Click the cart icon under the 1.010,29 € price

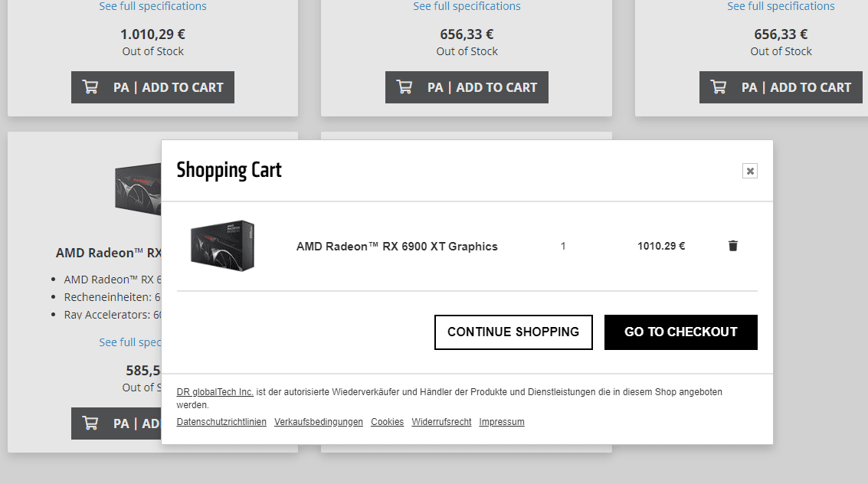[90, 87]
